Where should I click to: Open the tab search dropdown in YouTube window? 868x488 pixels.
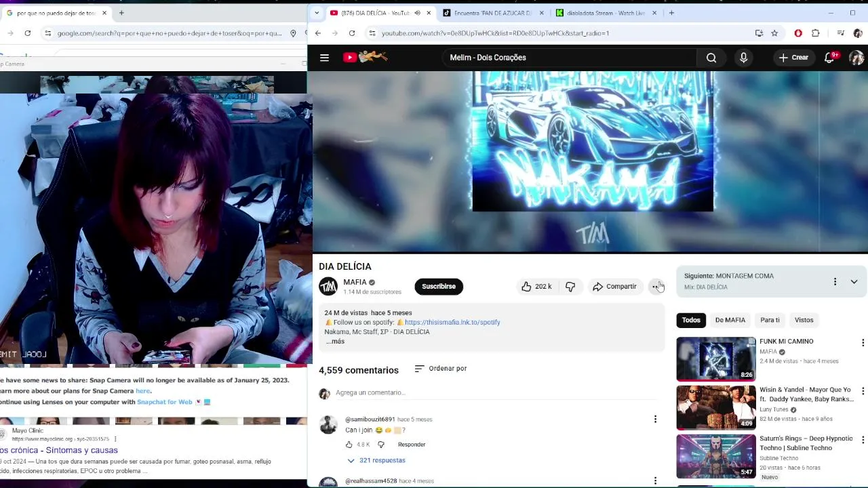(317, 13)
